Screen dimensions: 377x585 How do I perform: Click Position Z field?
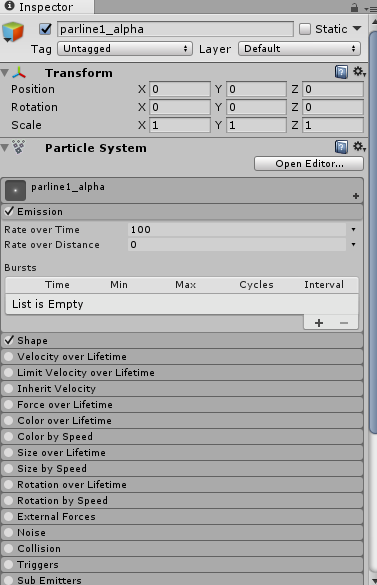pos(333,89)
